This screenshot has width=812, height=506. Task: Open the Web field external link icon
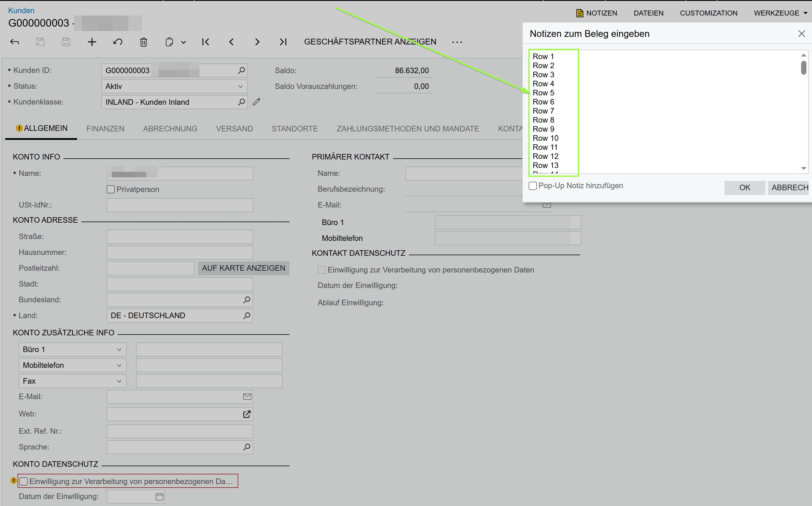pos(246,414)
